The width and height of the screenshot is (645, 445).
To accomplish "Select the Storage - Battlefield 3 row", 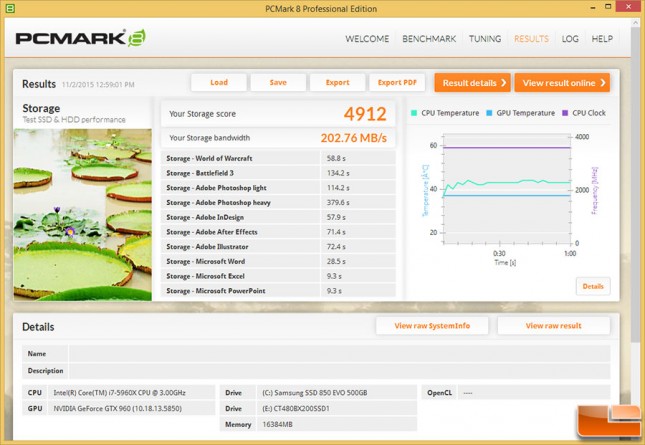I will (x=278, y=173).
